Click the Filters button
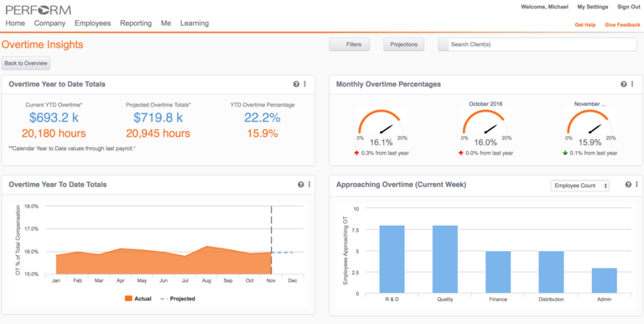The height and width of the screenshot is (324, 644). pyautogui.click(x=350, y=44)
